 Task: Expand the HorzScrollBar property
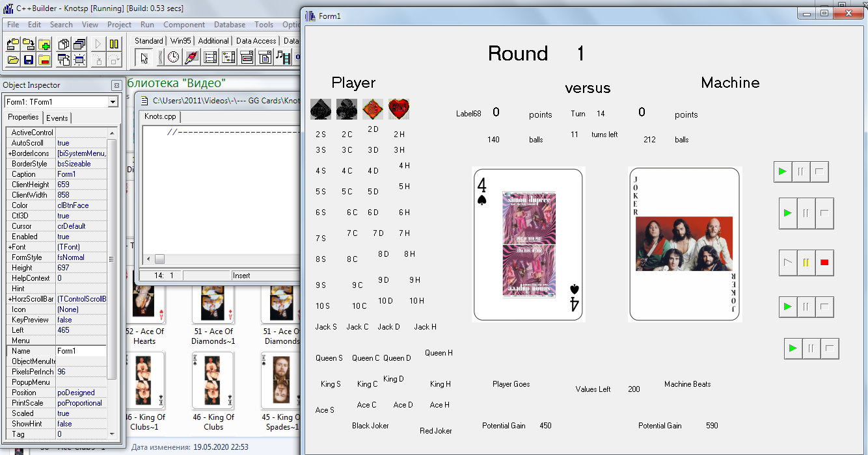[x=10, y=299]
